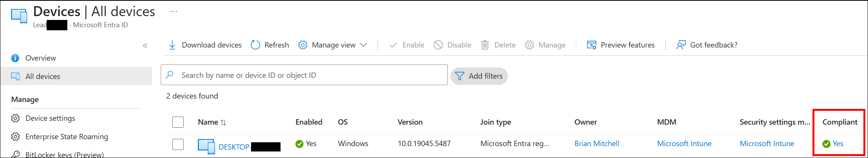
Task: Expand the Manage view dropdown chevron
Action: 364,45
